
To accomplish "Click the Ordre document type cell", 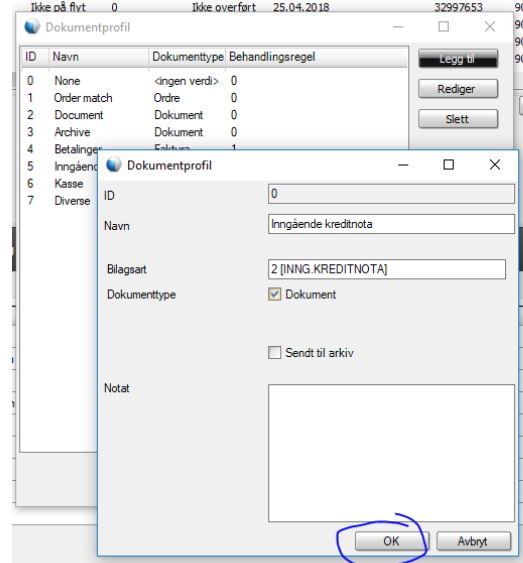I will [x=167, y=98].
